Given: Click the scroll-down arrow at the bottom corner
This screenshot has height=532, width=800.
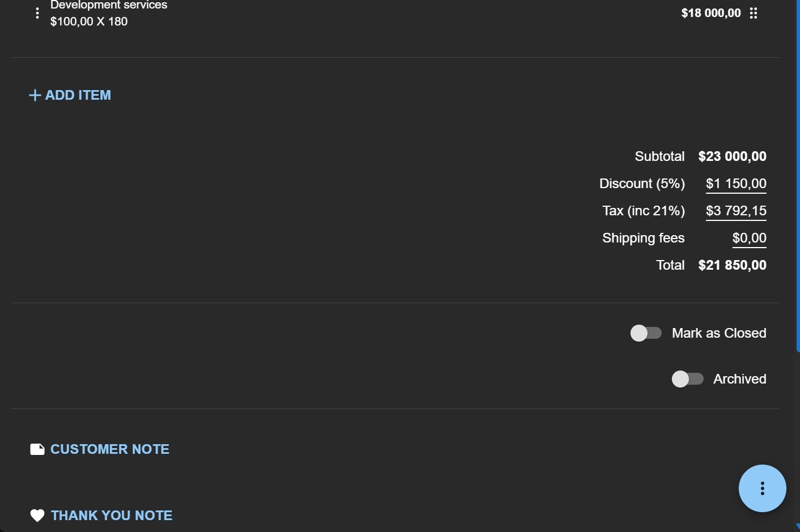Looking at the screenshot, I should 798,527.
